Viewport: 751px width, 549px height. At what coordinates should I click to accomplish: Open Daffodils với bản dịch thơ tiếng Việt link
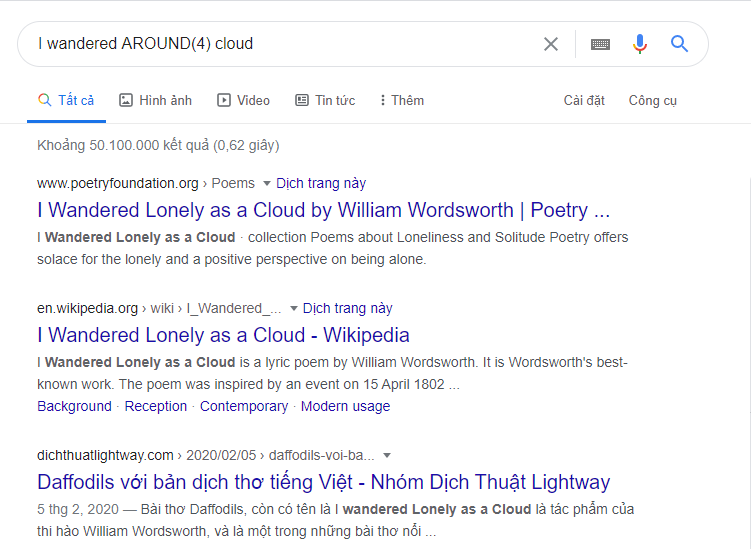tap(324, 482)
